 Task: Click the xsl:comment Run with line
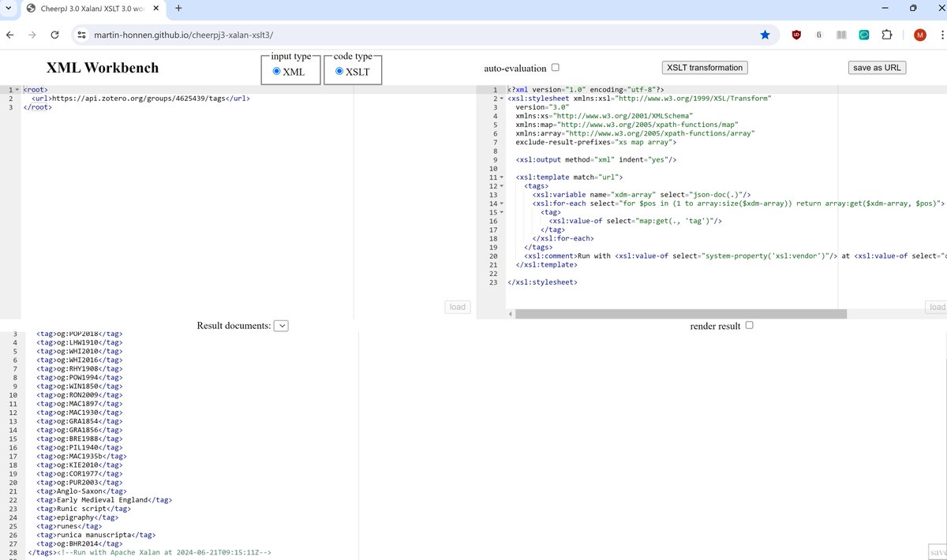click(735, 256)
